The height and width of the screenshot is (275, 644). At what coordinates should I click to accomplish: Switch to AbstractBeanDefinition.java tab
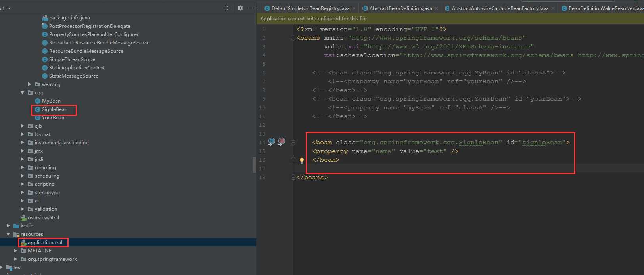401,8
